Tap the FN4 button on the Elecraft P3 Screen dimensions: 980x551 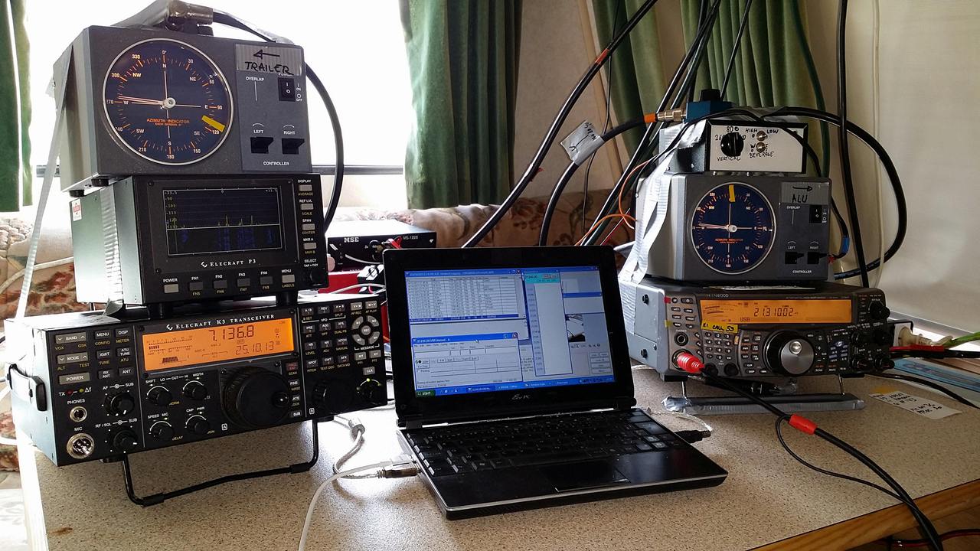(x=266, y=280)
